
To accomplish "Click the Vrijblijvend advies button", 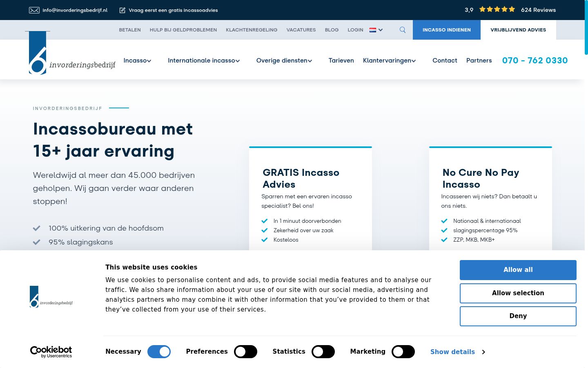I will (x=518, y=30).
